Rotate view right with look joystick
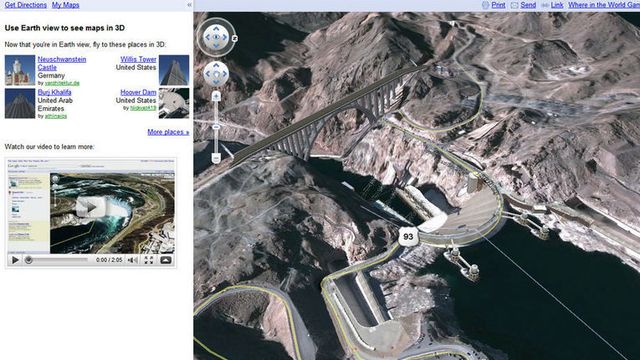Viewport: 640px width, 360px height. click(225, 37)
